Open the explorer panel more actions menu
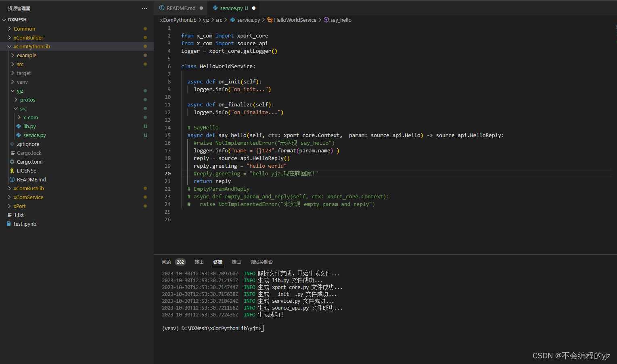The width and height of the screenshot is (617, 364). (144, 8)
